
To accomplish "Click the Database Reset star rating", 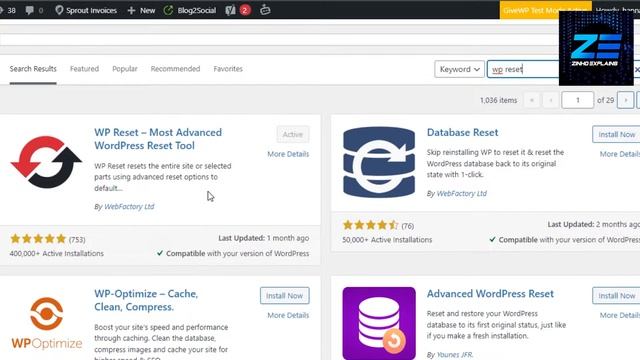I will [371, 225].
